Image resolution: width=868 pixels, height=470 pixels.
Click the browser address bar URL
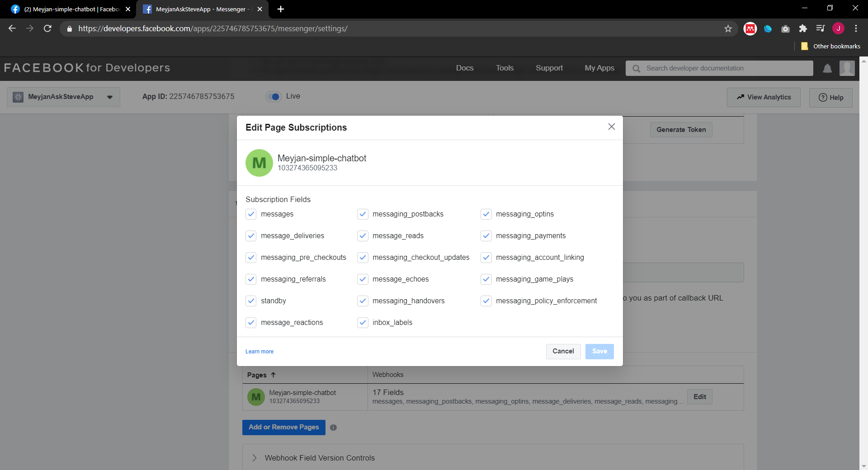click(x=213, y=28)
